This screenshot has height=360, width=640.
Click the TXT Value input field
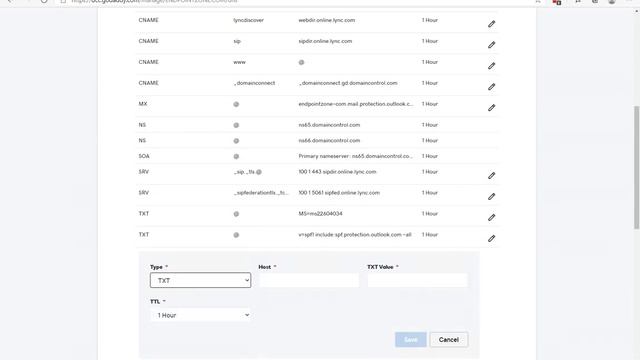417,280
